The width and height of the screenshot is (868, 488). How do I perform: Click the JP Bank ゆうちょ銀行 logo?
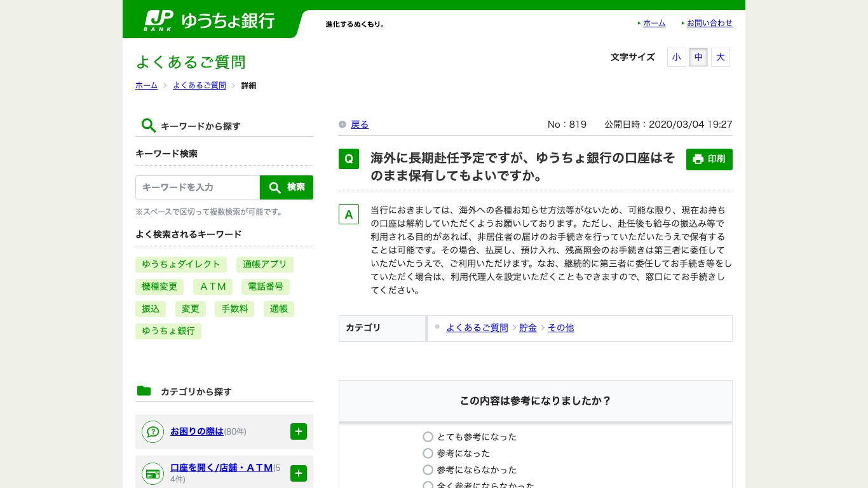[209, 21]
